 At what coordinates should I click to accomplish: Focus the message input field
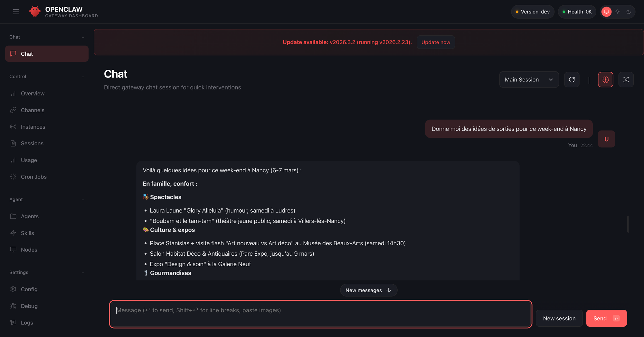pos(320,314)
